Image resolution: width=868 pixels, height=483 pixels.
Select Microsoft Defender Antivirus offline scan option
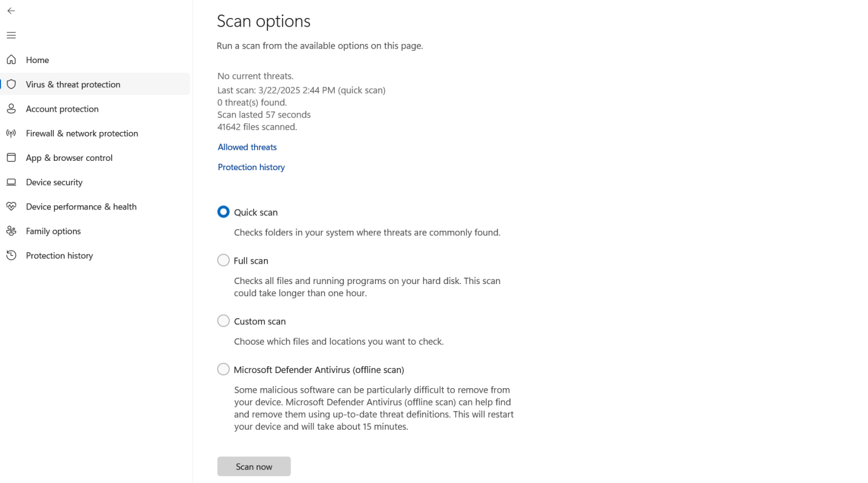pos(223,369)
